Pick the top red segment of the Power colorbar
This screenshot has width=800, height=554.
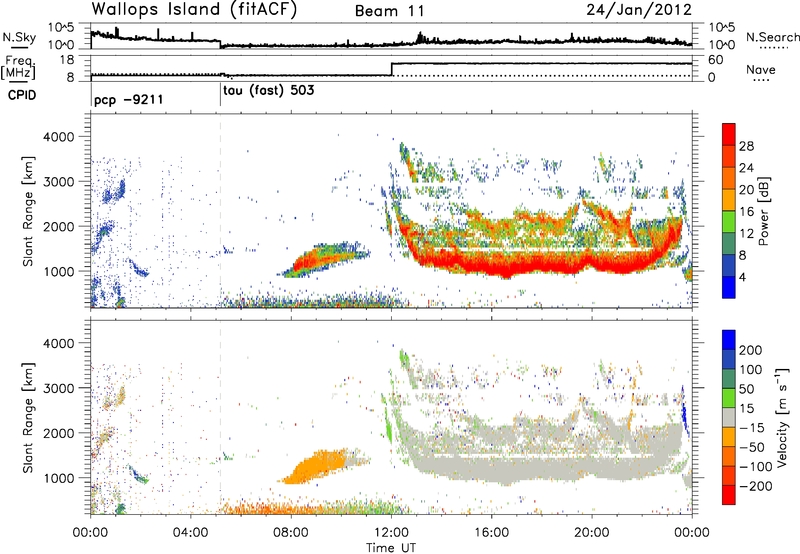point(728,135)
